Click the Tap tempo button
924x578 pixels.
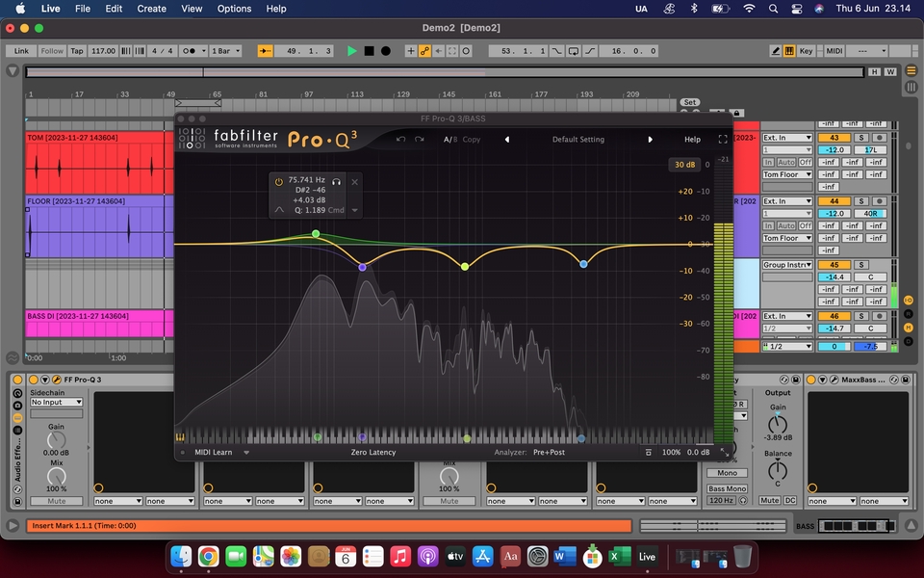[77, 51]
